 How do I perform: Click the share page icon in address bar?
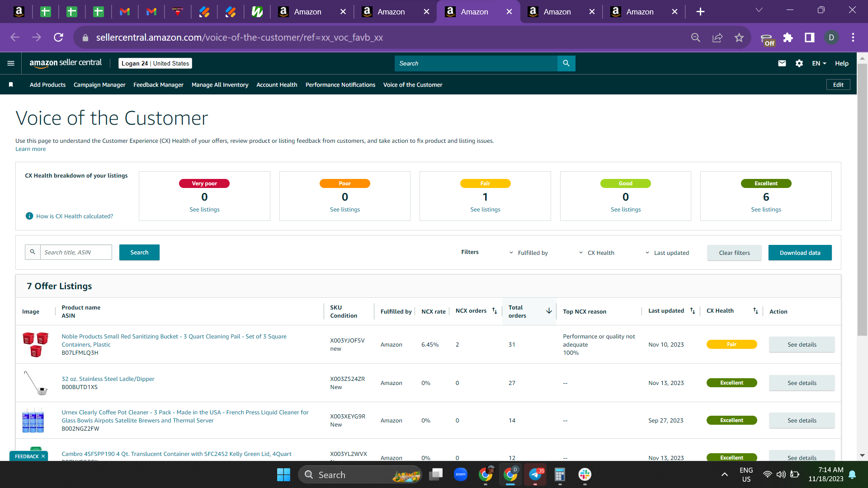point(717,38)
